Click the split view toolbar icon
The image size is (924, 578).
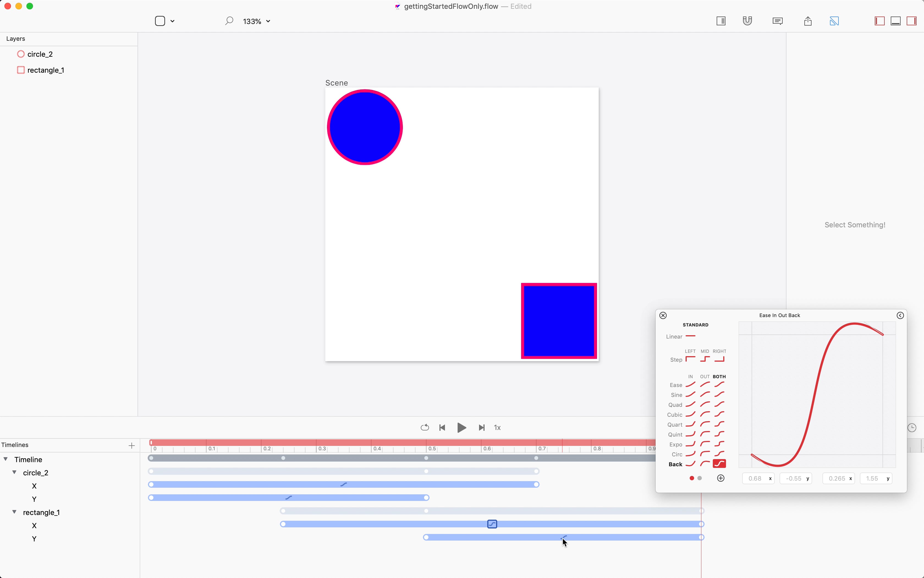[721, 21]
